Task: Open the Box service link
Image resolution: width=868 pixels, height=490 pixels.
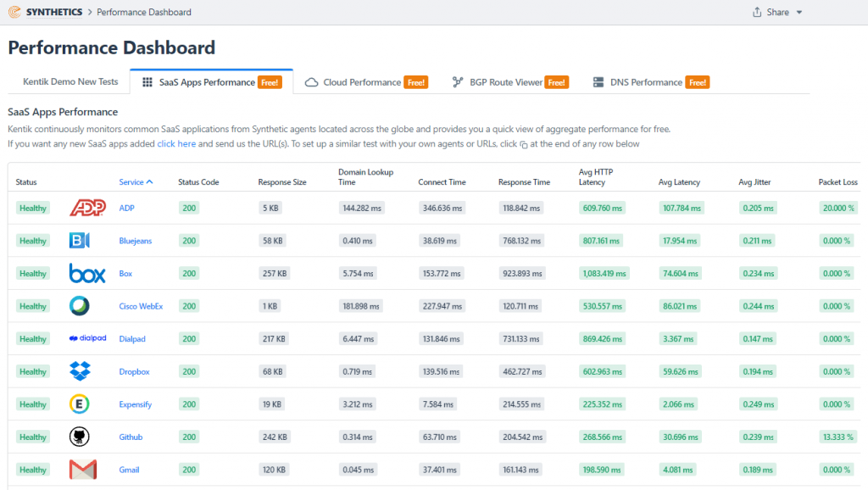Action: (125, 274)
